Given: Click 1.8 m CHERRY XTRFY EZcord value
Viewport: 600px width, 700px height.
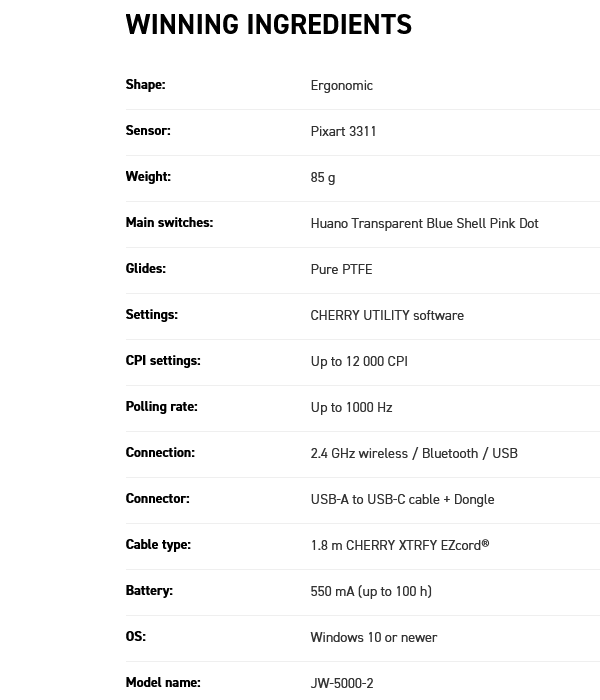Looking at the screenshot, I should (x=400, y=545).
